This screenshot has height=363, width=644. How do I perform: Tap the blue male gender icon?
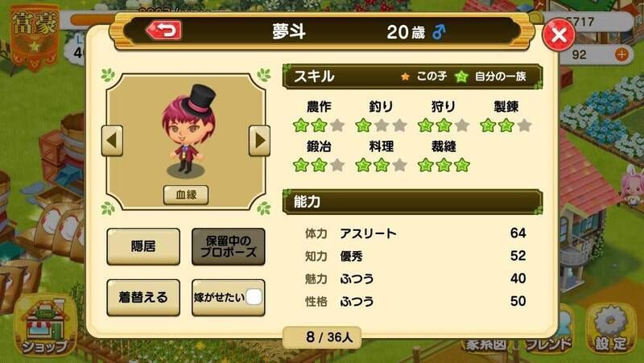[x=439, y=31]
